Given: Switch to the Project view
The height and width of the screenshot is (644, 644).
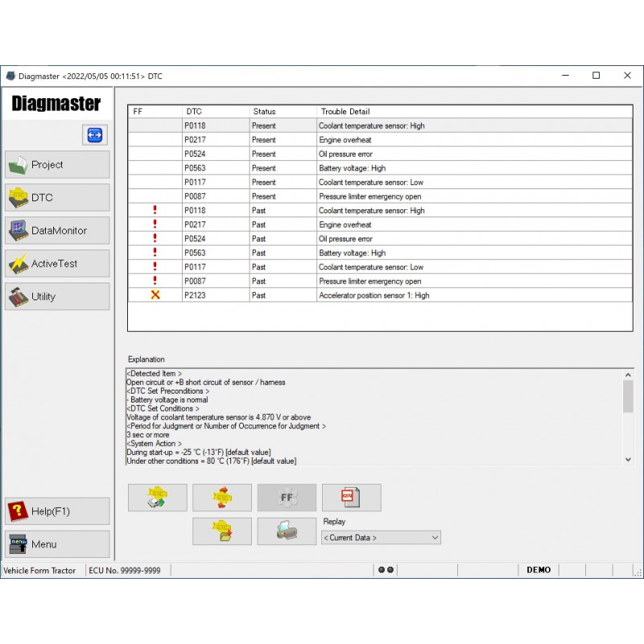Looking at the screenshot, I should pyautogui.click(x=56, y=164).
